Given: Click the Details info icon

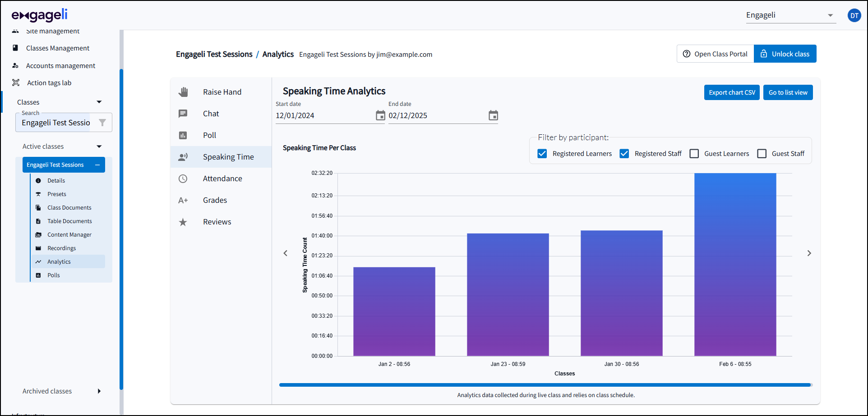Looking at the screenshot, I should pyautogui.click(x=38, y=180).
